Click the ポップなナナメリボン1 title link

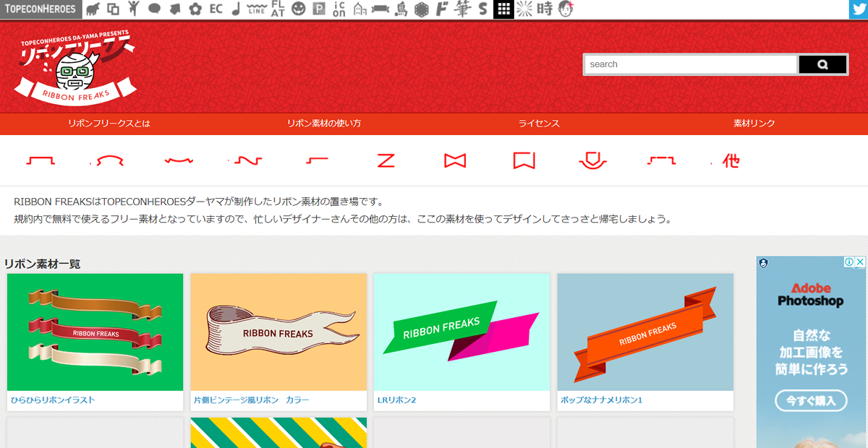(602, 400)
